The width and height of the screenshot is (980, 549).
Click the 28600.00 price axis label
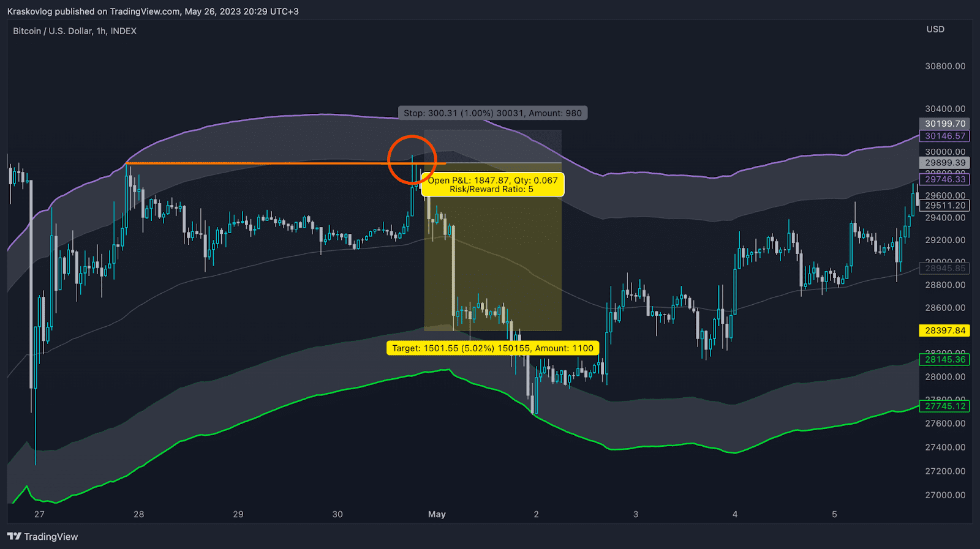(x=945, y=308)
